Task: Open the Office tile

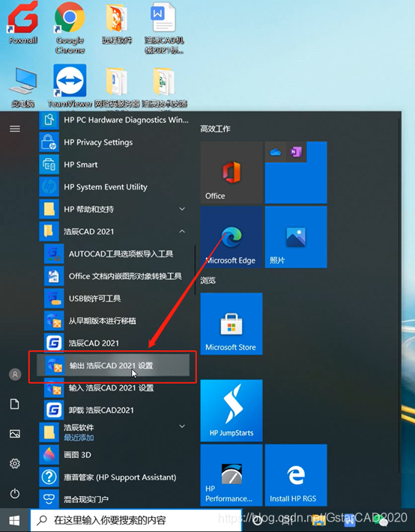Action: (x=231, y=173)
